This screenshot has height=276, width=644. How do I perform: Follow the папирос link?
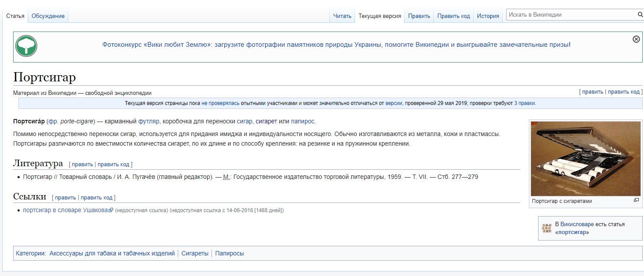[303, 121]
